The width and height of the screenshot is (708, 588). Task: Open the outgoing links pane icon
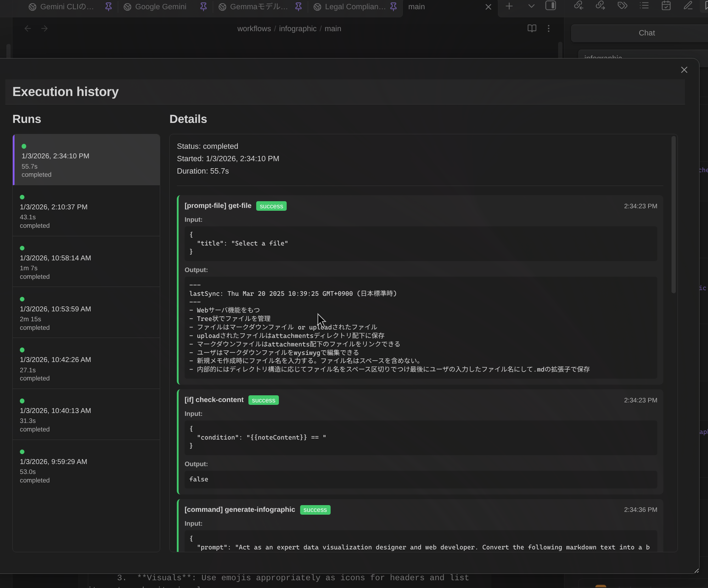[600, 6]
